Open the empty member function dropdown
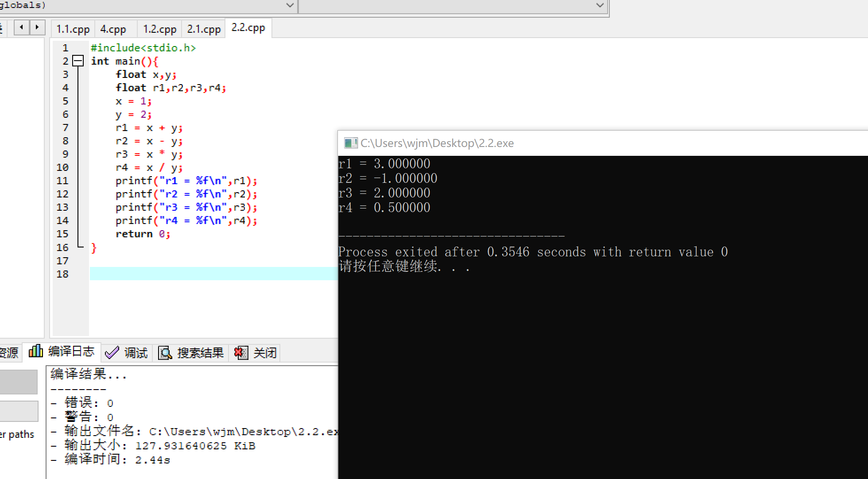 coord(600,5)
